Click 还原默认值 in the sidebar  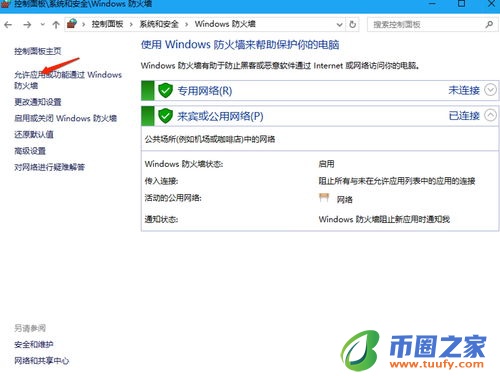(34, 134)
